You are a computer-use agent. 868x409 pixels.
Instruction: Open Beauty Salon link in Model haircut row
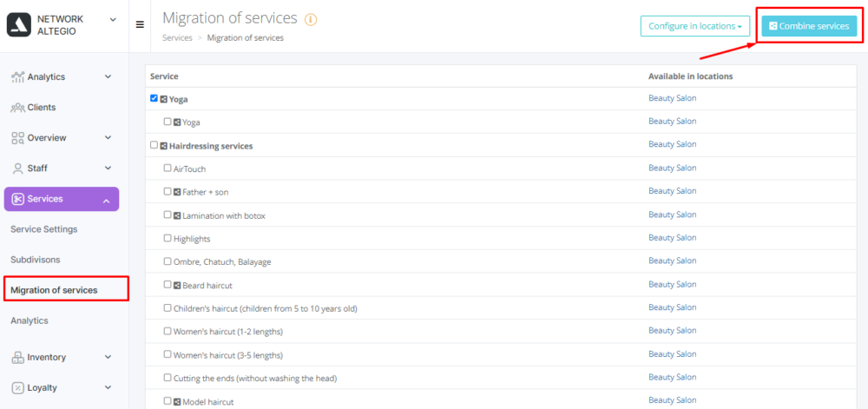tap(673, 400)
